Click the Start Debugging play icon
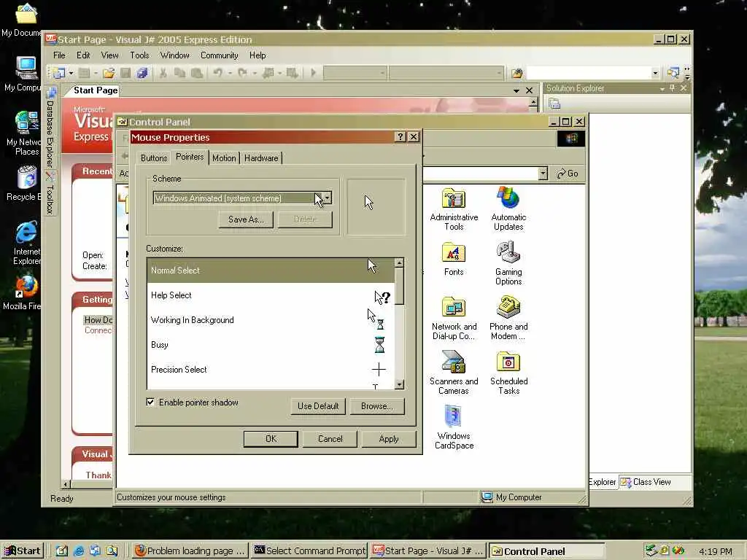The width and height of the screenshot is (747, 560). pos(314,73)
